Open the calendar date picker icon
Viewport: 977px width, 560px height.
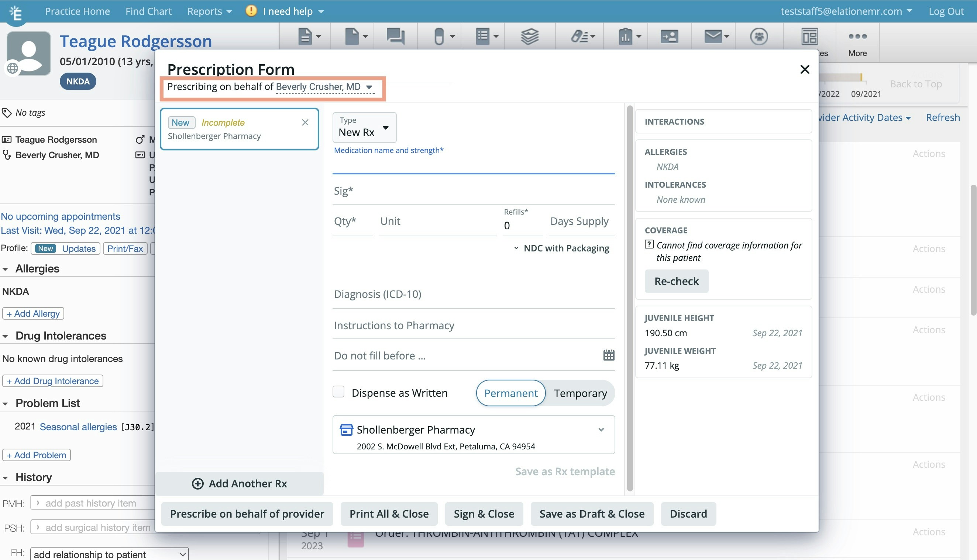609,355
